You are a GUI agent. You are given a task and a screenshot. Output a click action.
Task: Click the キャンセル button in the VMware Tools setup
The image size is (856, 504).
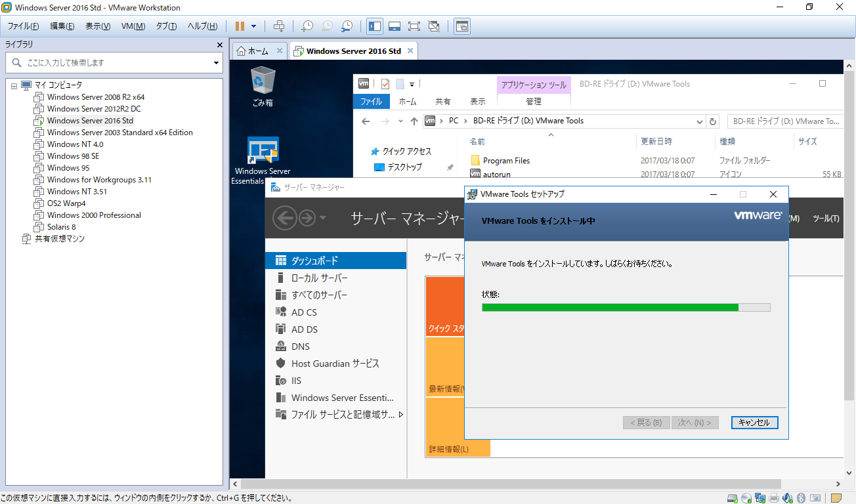click(x=754, y=423)
